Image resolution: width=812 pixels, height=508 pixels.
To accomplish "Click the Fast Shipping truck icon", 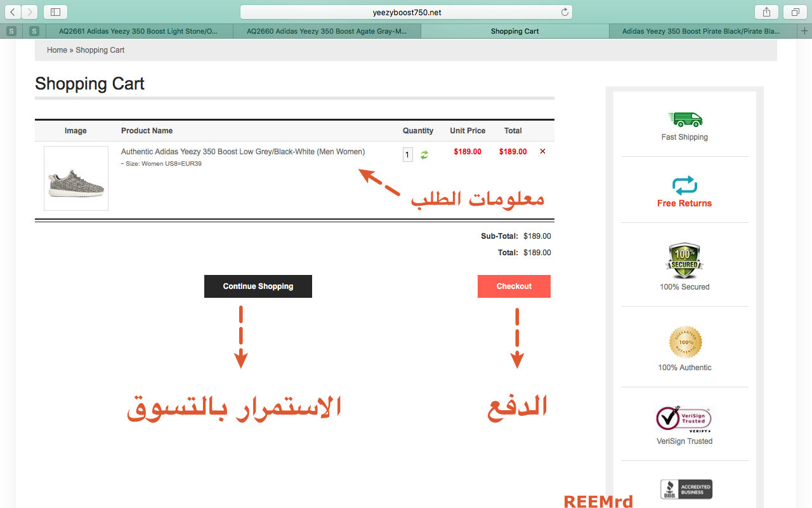I will (x=685, y=119).
